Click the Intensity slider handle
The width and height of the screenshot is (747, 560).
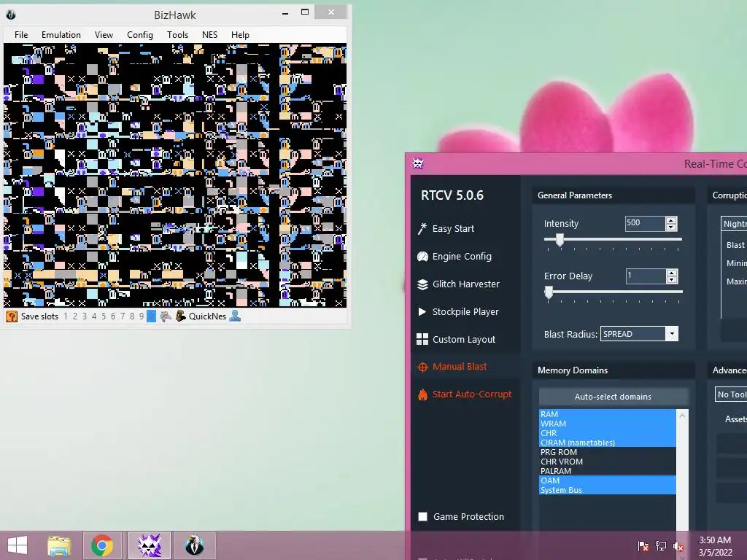coord(560,240)
